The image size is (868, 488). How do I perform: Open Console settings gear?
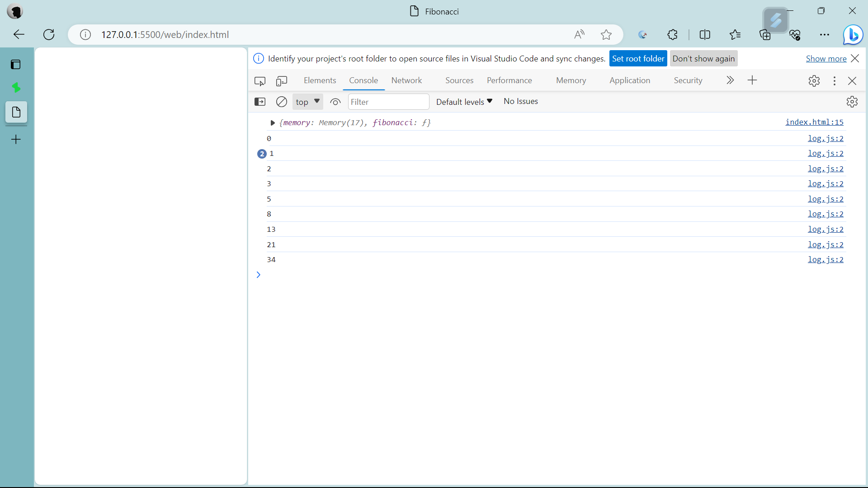click(852, 102)
